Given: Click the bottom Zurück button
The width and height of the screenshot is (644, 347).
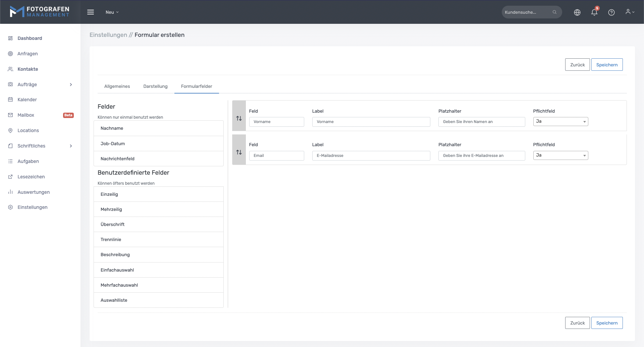Looking at the screenshot, I should click(x=577, y=323).
